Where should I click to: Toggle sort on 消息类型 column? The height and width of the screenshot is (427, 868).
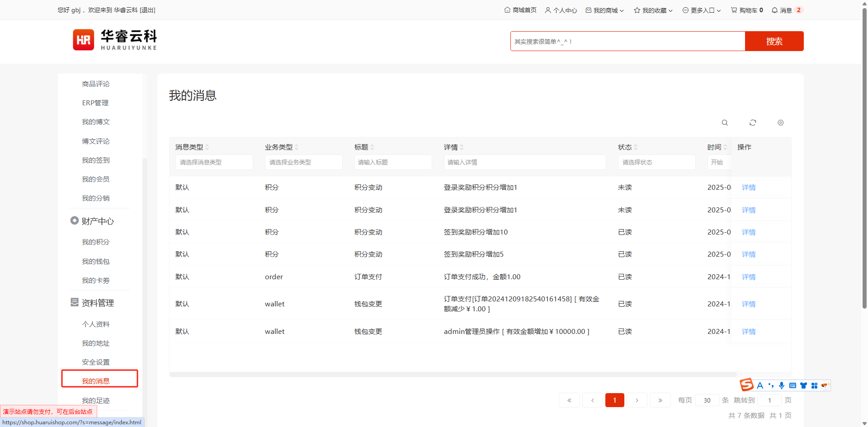[x=207, y=147]
